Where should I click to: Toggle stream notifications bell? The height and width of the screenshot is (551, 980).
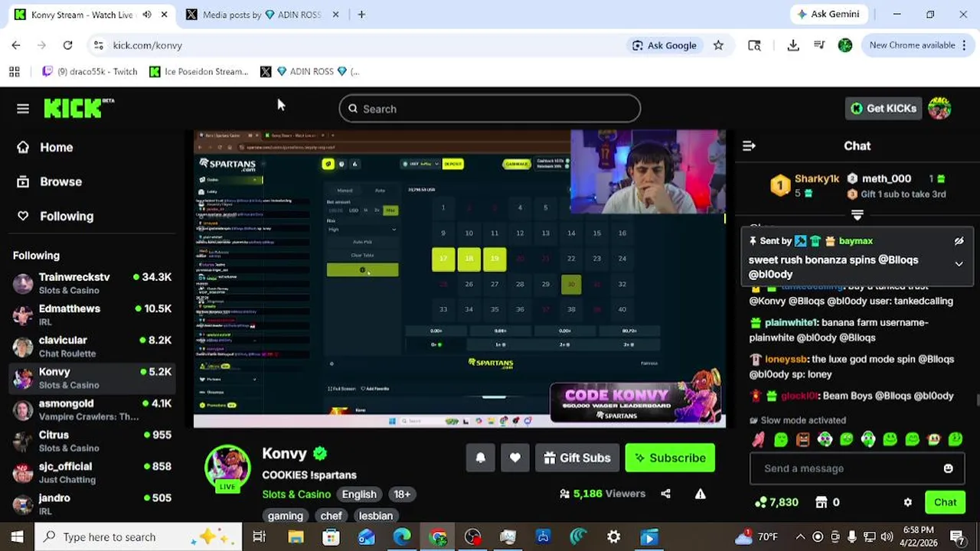tap(480, 458)
